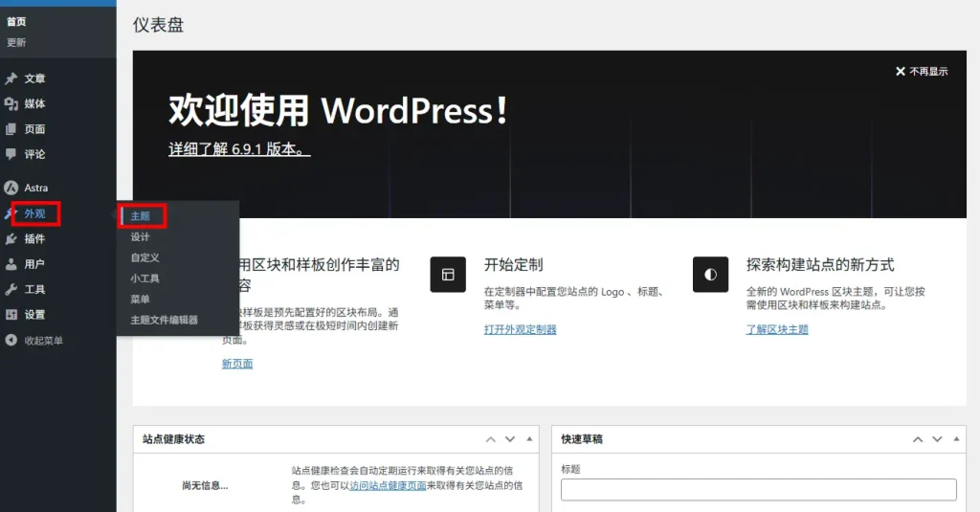Open the 打开外观定制器 link
This screenshot has height=512, width=980.
point(520,329)
